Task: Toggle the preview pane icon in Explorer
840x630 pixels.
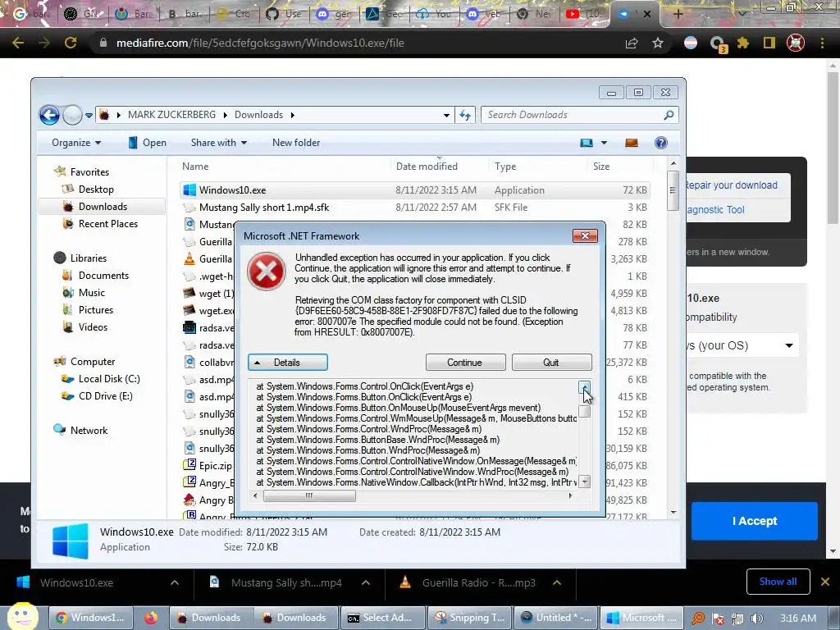Action: click(632, 143)
